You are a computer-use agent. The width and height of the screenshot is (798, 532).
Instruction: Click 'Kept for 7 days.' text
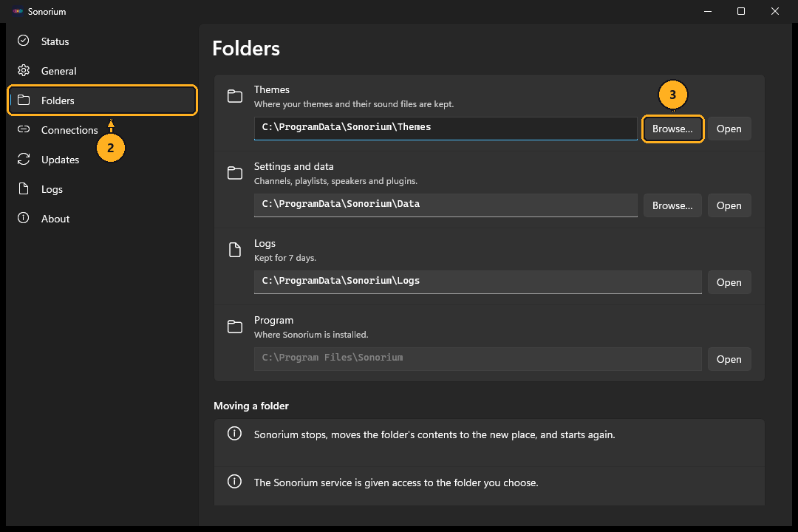tap(285, 258)
